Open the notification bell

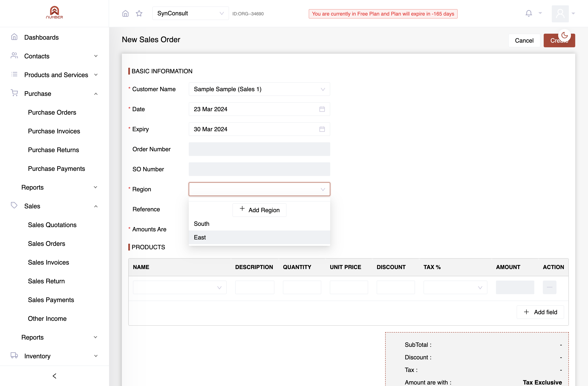[529, 13]
